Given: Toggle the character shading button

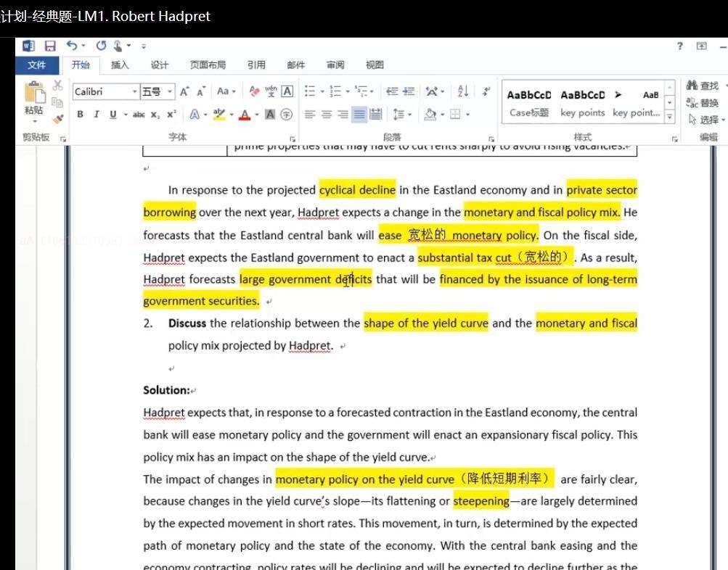Looking at the screenshot, I should [270, 115].
